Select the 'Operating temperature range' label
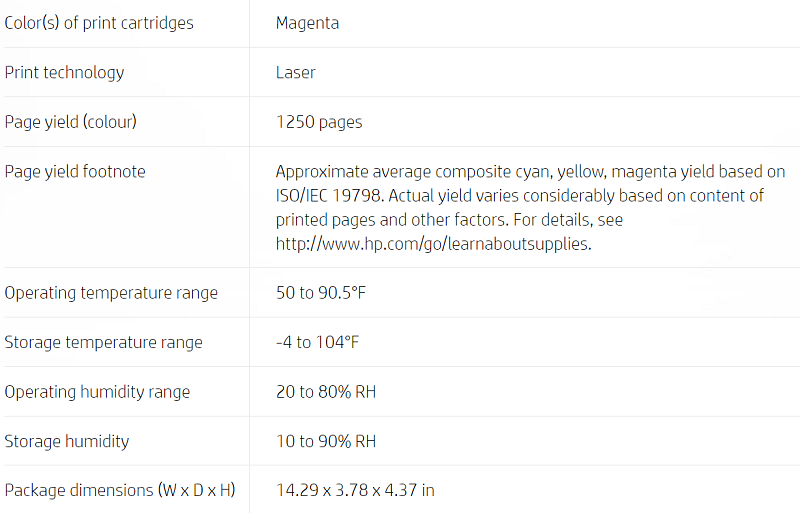 tap(111, 293)
